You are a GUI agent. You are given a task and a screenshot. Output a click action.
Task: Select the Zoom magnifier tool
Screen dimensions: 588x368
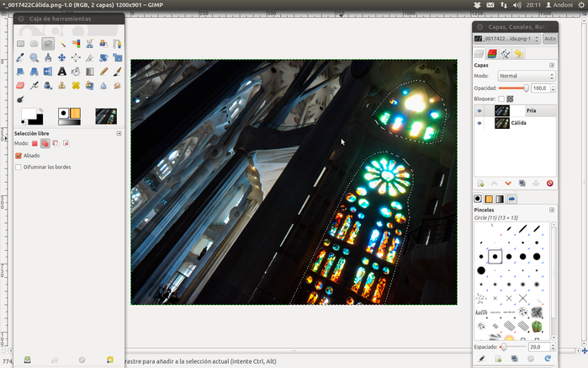(34, 57)
